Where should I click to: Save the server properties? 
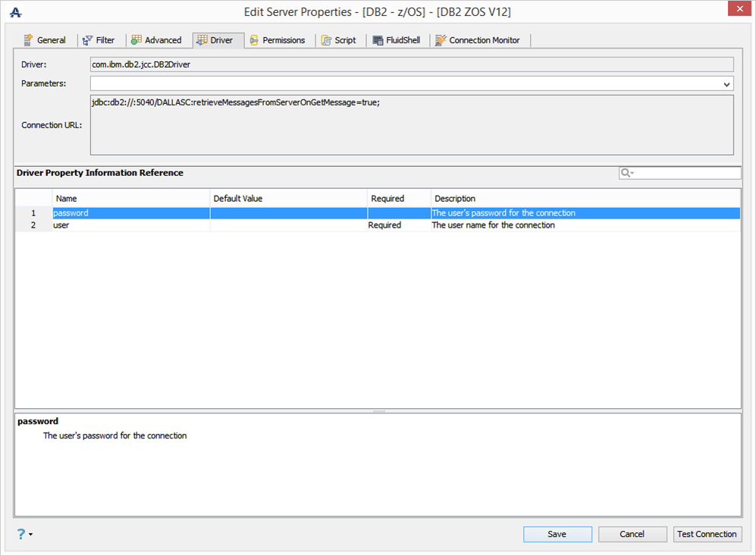tap(557, 534)
